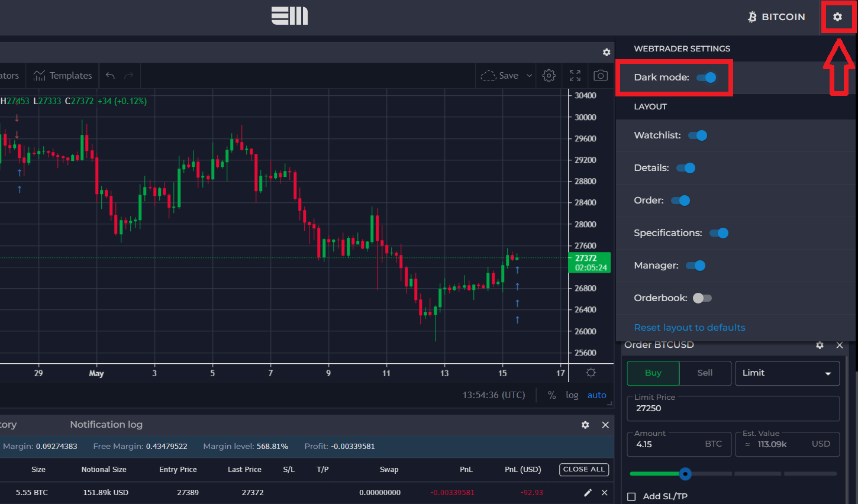This screenshot has height=504, width=858.
Task: Toggle log scale on chart
Action: [572, 395]
